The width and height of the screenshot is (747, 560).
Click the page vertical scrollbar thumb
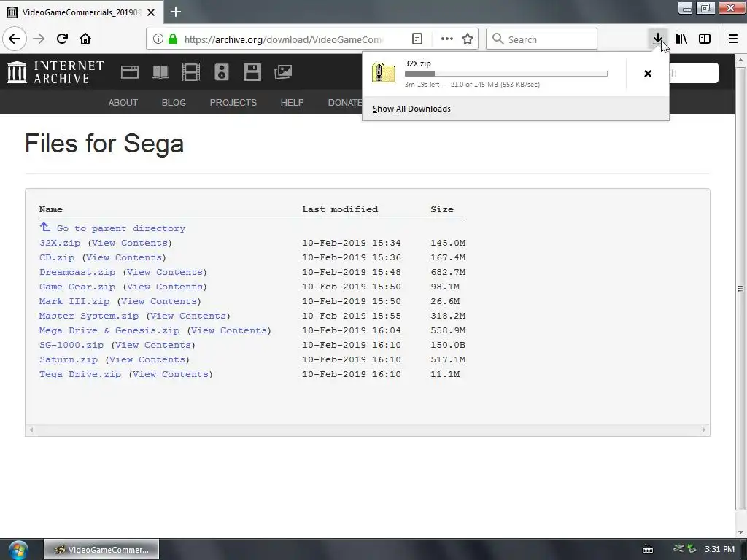click(740, 289)
